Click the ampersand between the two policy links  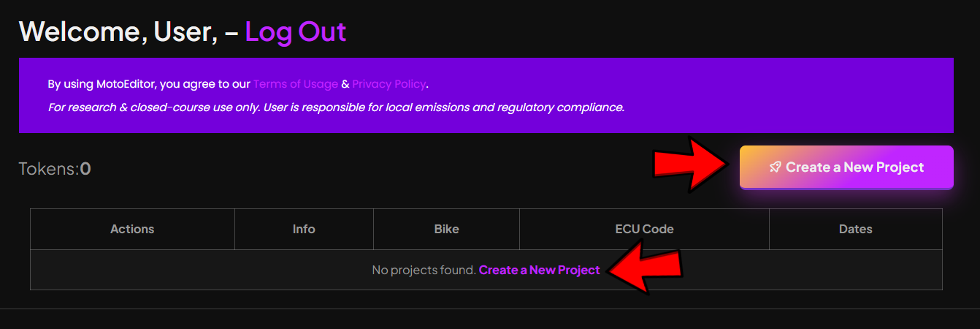[x=345, y=84]
